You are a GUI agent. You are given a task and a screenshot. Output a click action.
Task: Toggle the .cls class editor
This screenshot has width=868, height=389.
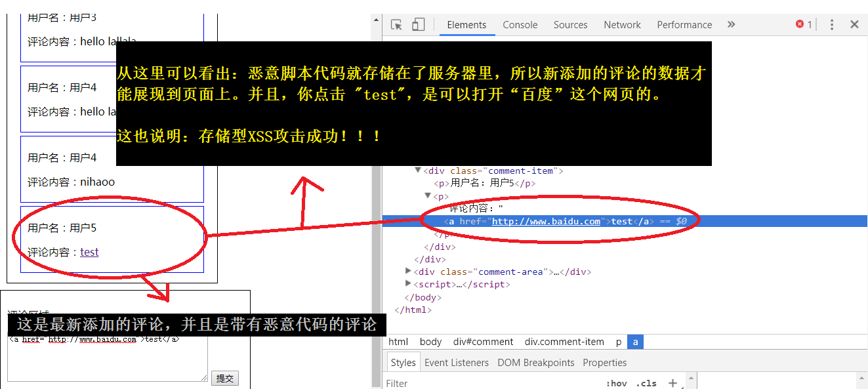646,383
